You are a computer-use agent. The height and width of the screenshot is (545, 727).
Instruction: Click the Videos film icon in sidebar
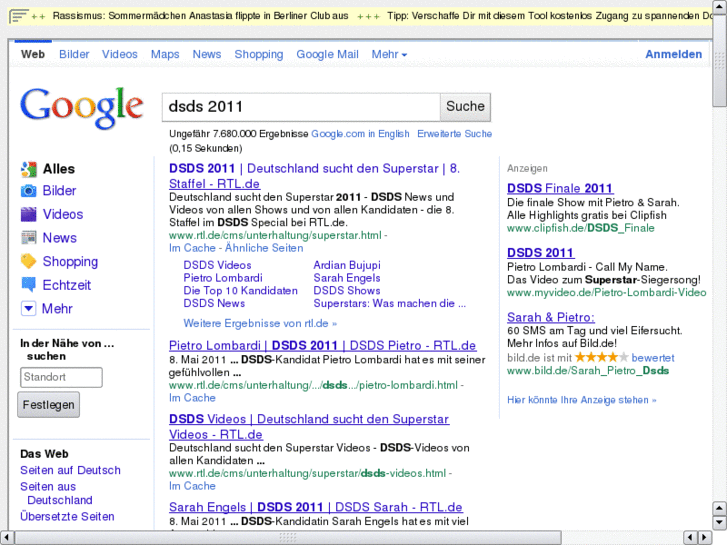coord(28,214)
